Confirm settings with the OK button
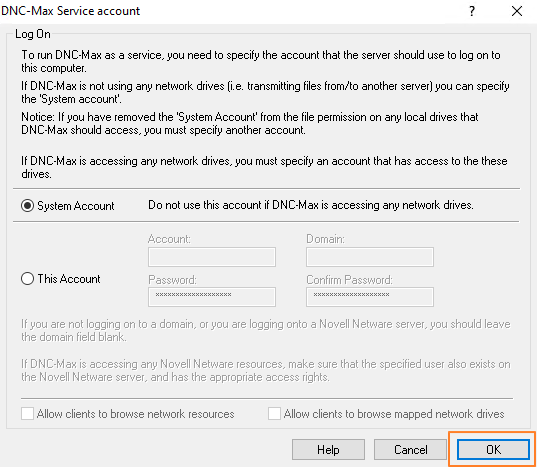The image size is (537, 467). (x=493, y=450)
